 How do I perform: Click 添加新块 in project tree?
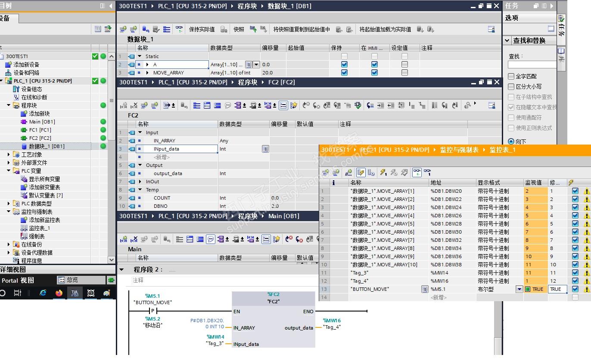click(x=39, y=114)
